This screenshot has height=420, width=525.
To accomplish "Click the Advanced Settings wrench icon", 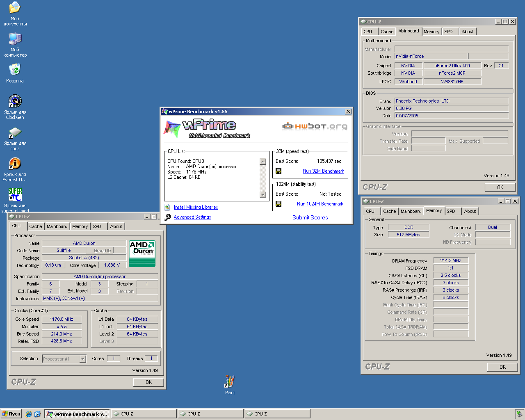I will pos(167,217).
